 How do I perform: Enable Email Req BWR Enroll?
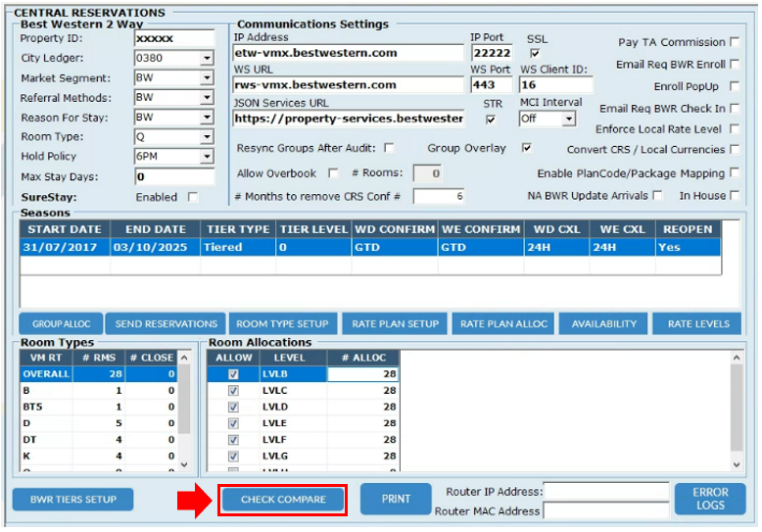pyautogui.click(x=735, y=65)
